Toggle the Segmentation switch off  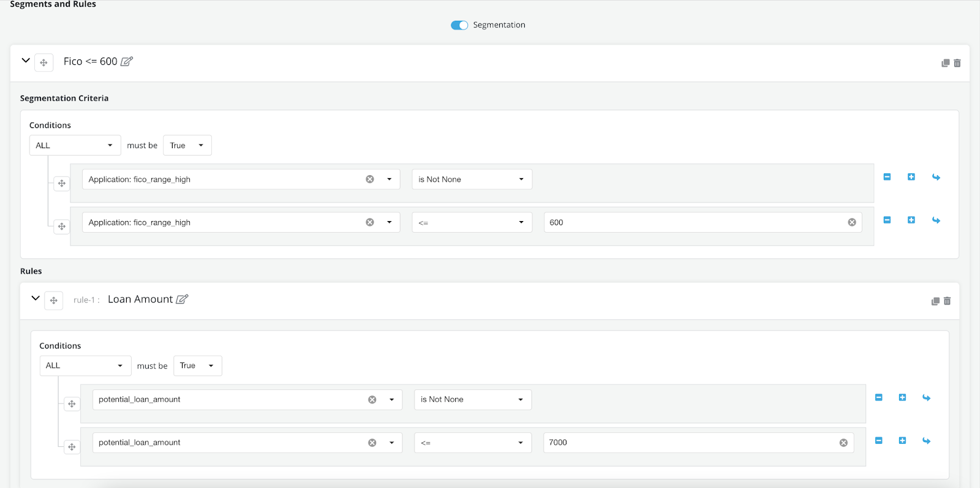pos(459,25)
